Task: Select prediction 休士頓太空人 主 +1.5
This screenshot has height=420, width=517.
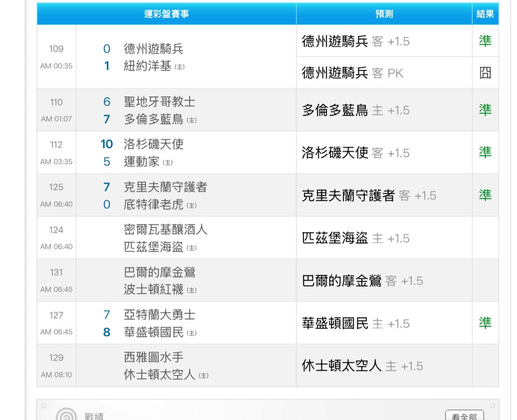Action: click(362, 366)
